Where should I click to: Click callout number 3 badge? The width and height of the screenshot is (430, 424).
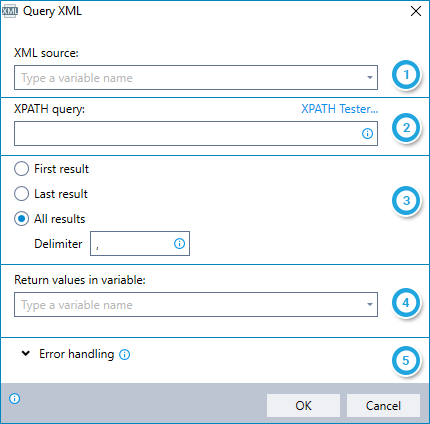406,201
